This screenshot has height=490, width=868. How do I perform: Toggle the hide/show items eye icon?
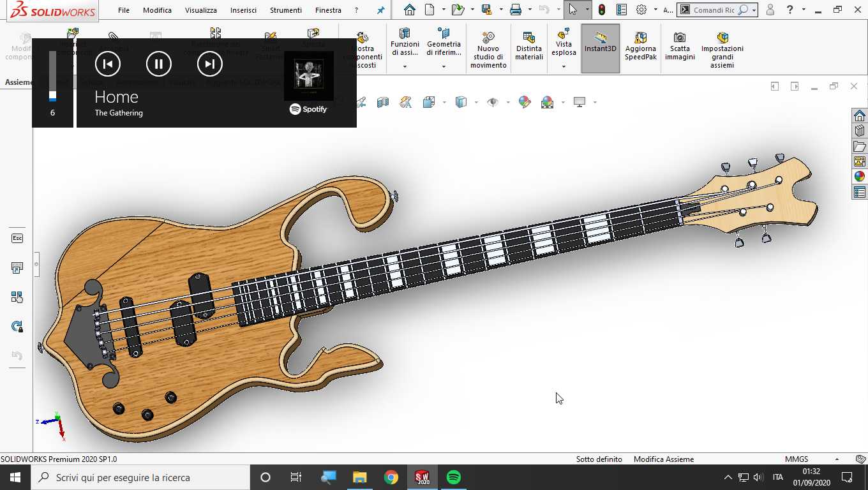click(492, 102)
